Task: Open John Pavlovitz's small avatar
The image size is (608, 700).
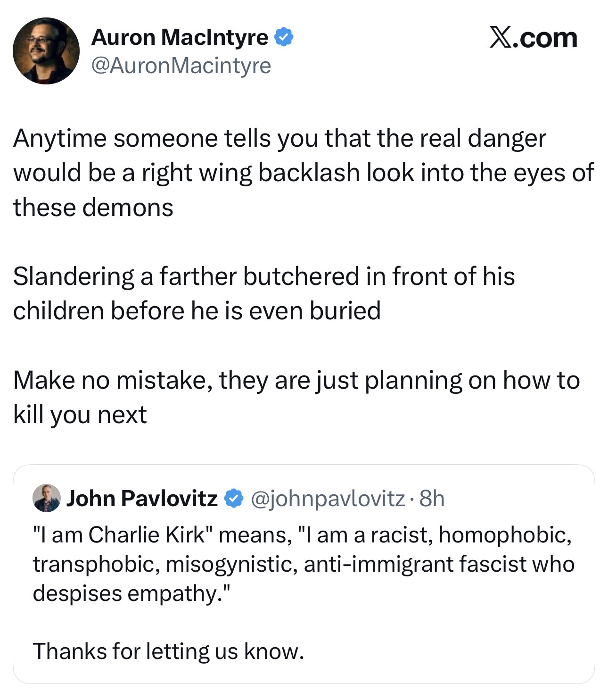Action: [x=47, y=498]
